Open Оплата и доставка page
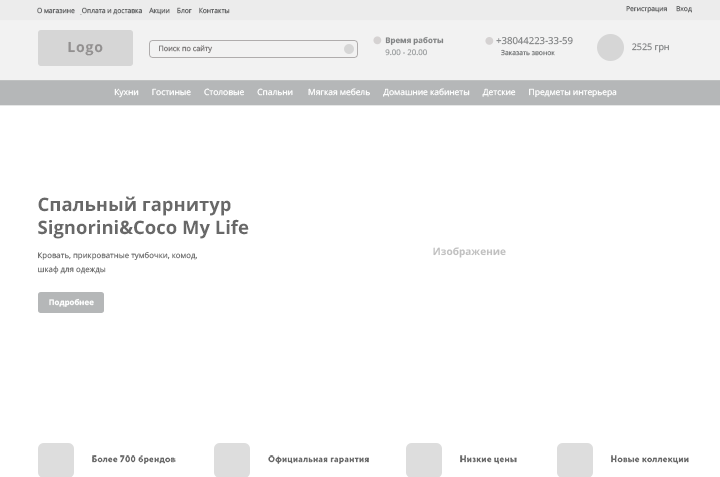This screenshot has height=477, width=720. pyautogui.click(x=112, y=11)
